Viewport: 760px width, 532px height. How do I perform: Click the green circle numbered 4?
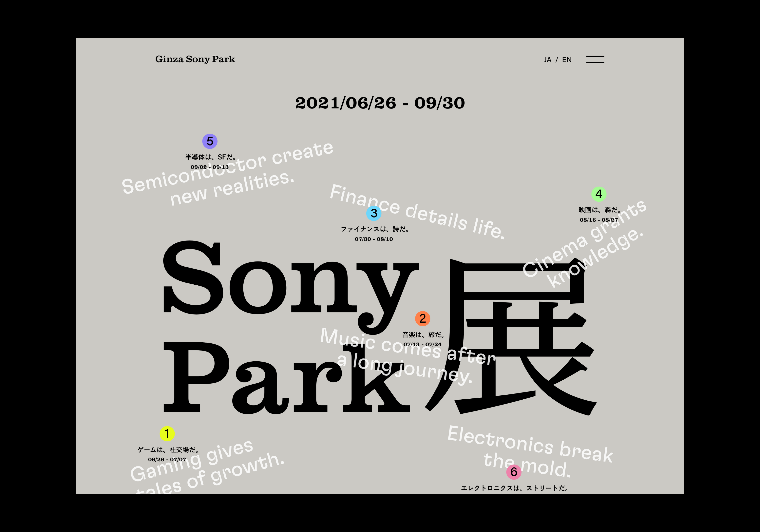click(x=599, y=194)
